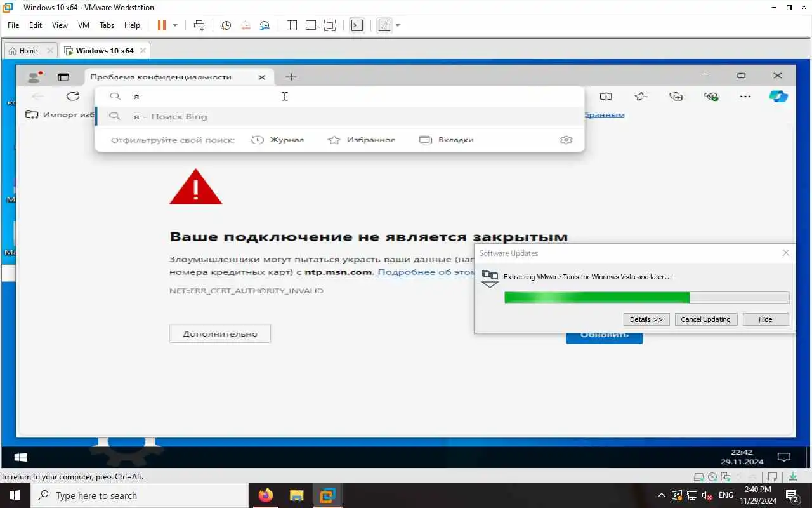Open host Start menu
This screenshot has width=812, height=508.
click(x=15, y=495)
